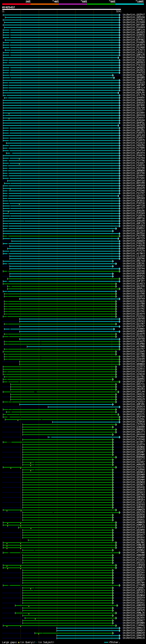Open hit UniRef100_P26573
This screenshot has height=644, width=146.
click(x=134, y=133)
